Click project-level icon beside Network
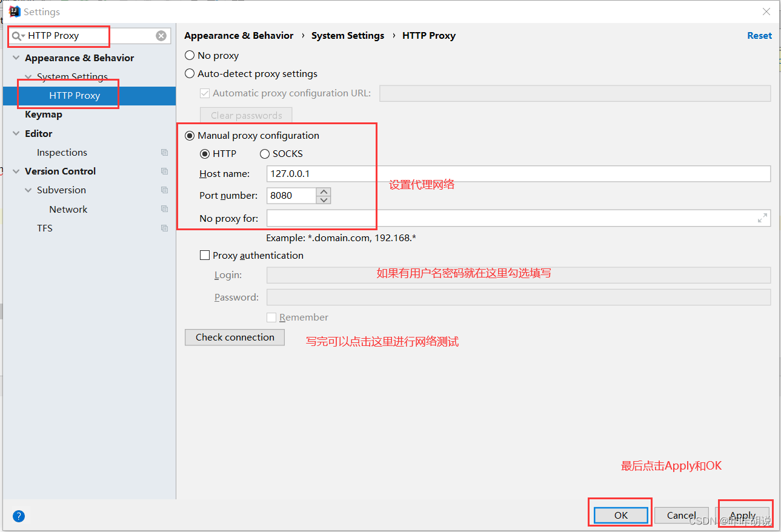The height and width of the screenshot is (532, 781). pos(164,209)
